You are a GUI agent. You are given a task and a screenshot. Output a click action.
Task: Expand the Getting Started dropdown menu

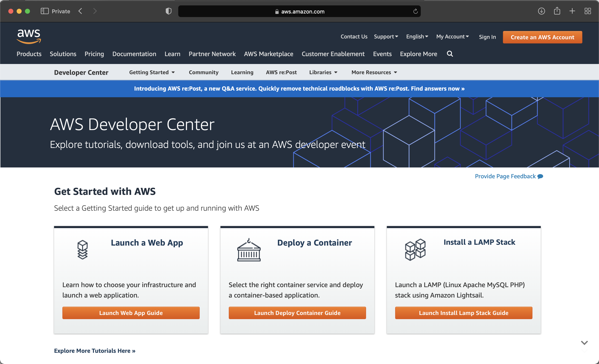click(152, 72)
